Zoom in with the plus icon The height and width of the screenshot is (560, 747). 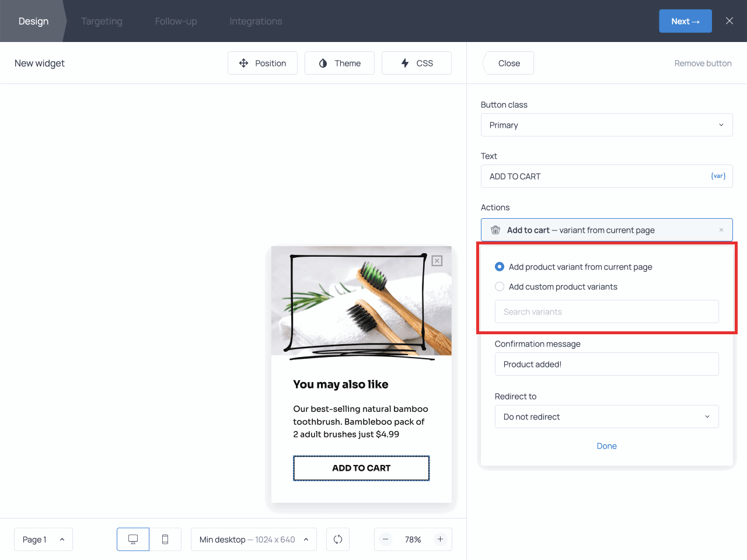(441, 540)
